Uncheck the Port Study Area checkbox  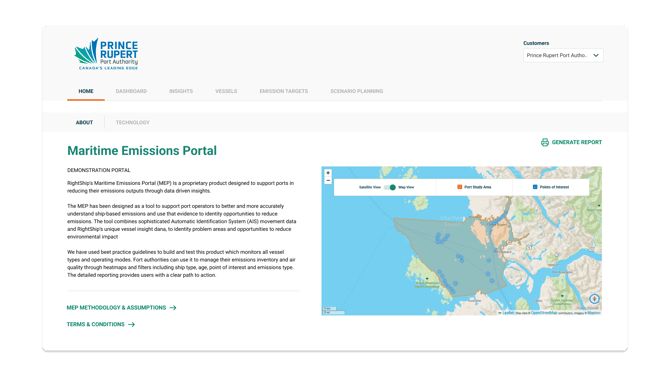[x=459, y=187]
